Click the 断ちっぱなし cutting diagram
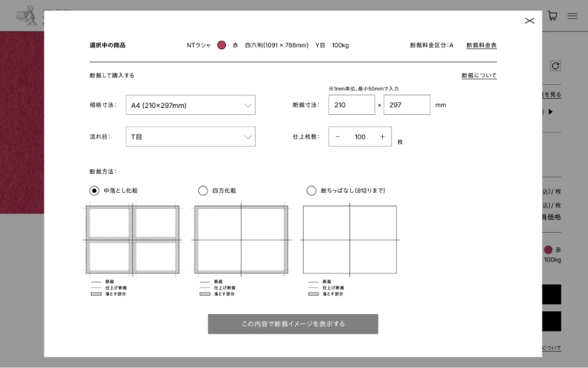 pos(350,240)
